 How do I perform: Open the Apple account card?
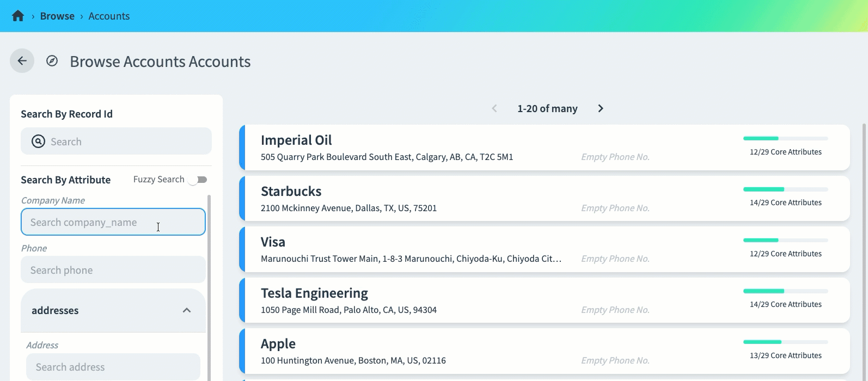[x=545, y=351]
